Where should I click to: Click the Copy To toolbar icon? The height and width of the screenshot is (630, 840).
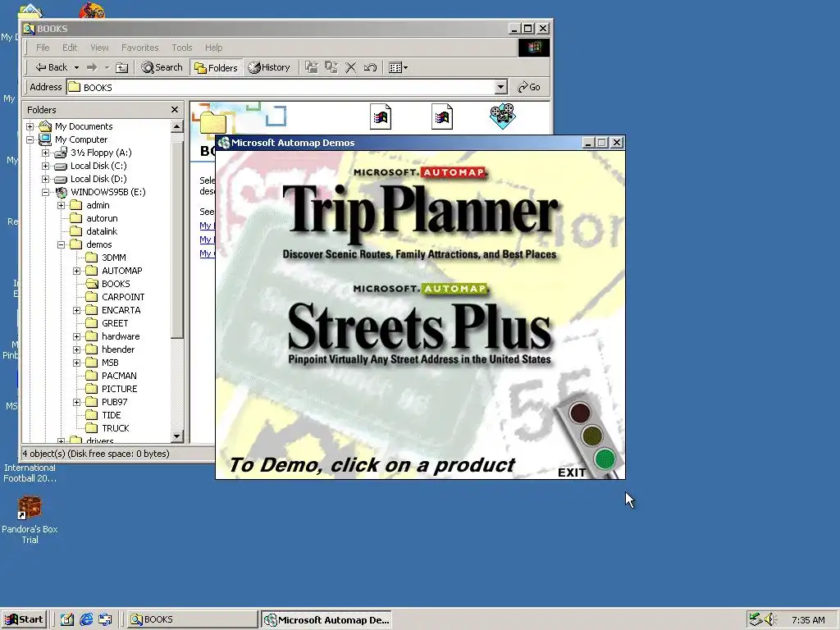[x=331, y=67]
